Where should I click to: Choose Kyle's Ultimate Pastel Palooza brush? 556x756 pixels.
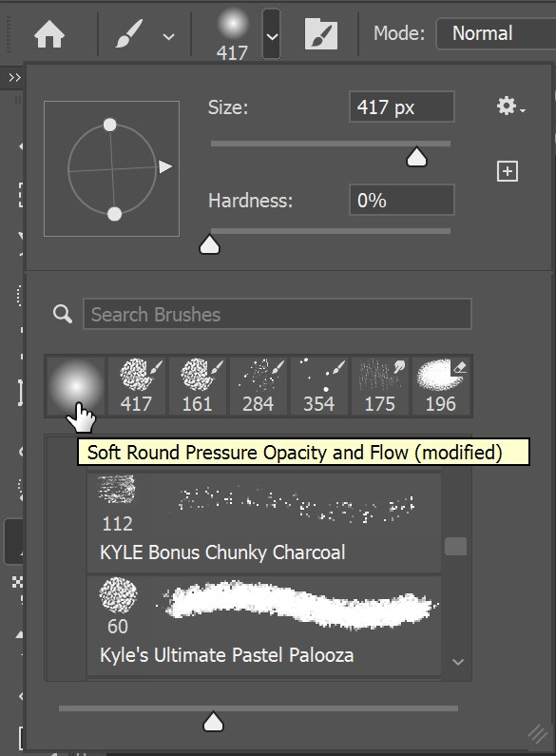pyautogui.click(x=263, y=626)
